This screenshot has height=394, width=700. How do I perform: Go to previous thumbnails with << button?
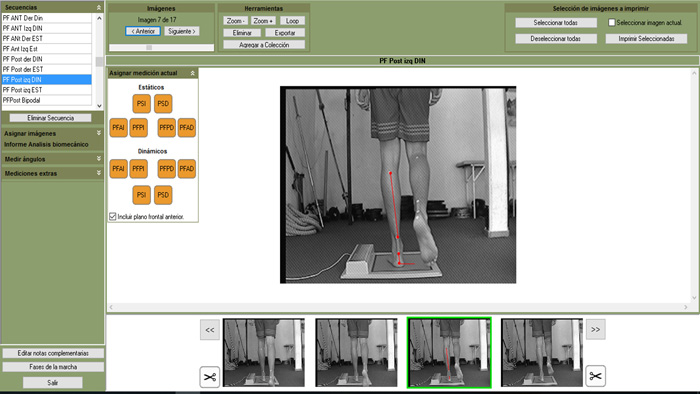[x=209, y=330]
